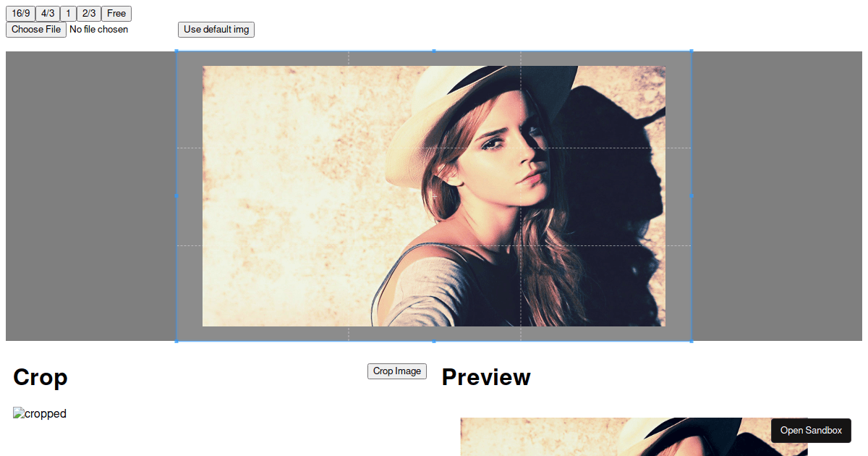Image resolution: width=868 pixels, height=456 pixels.
Task: Select the 4/3 aspect ratio button
Action: (47, 14)
